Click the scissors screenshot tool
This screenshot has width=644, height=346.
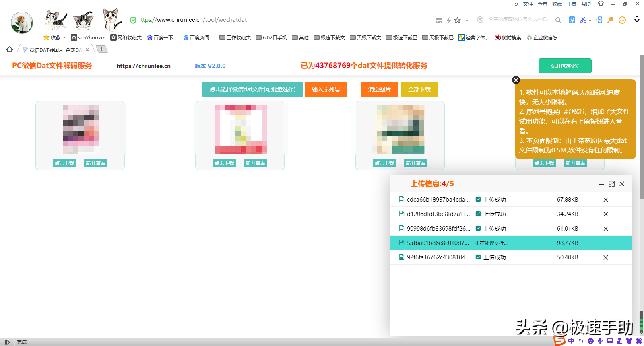coord(583,20)
